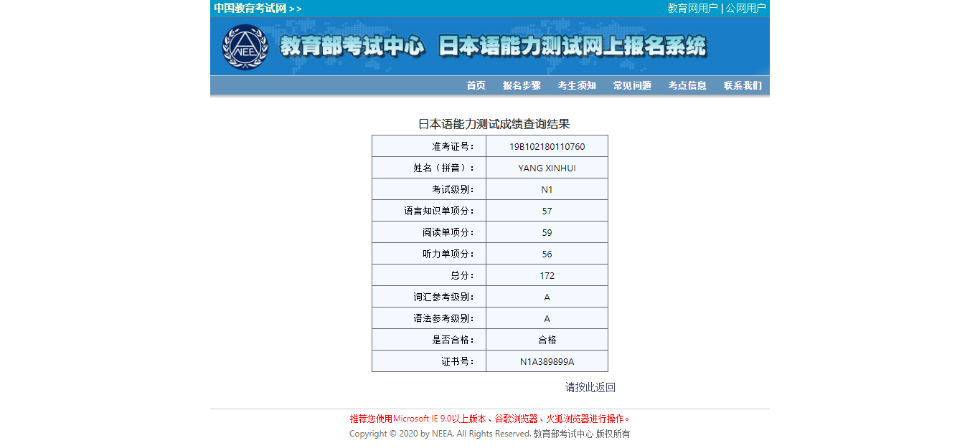Open the 报名步骤 menu item
Screen dimensions: 980x448
coord(522,85)
